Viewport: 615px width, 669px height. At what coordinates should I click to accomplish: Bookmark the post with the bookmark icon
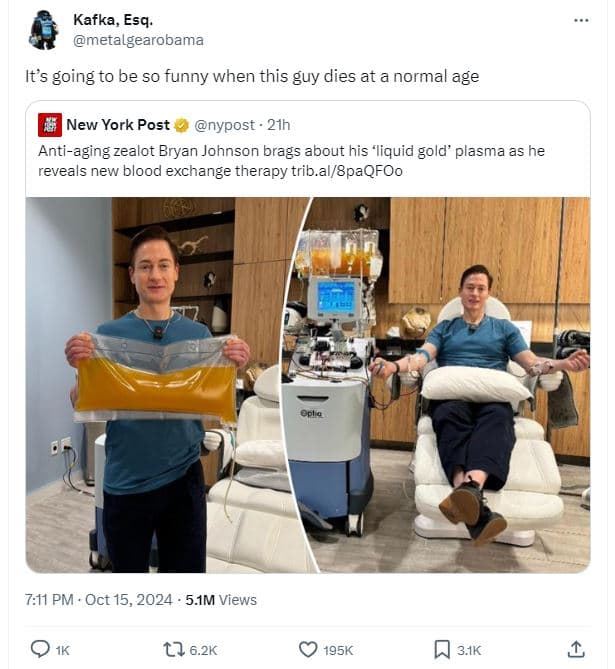(442, 649)
